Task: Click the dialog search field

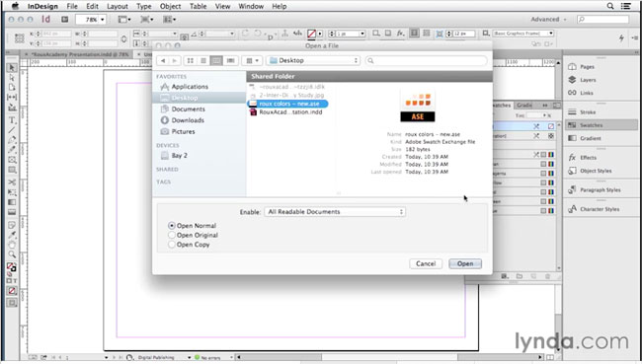Action: (x=427, y=60)
